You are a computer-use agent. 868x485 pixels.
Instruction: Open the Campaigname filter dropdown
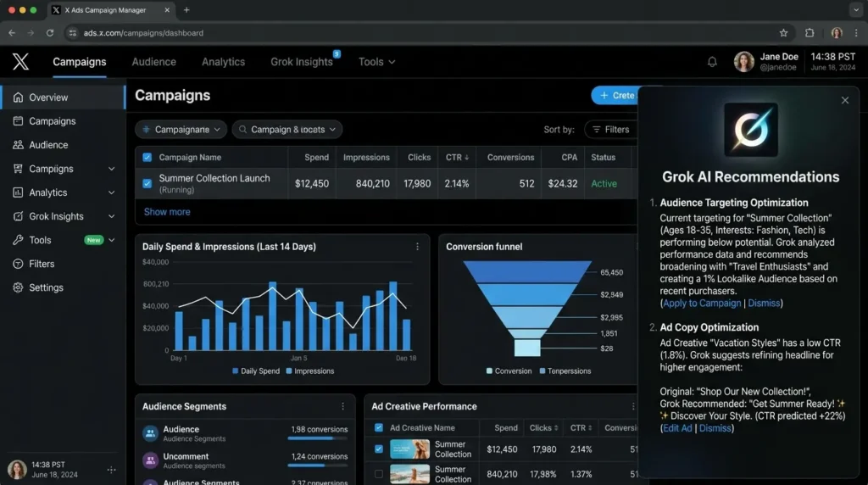click(x=181, y=130)
